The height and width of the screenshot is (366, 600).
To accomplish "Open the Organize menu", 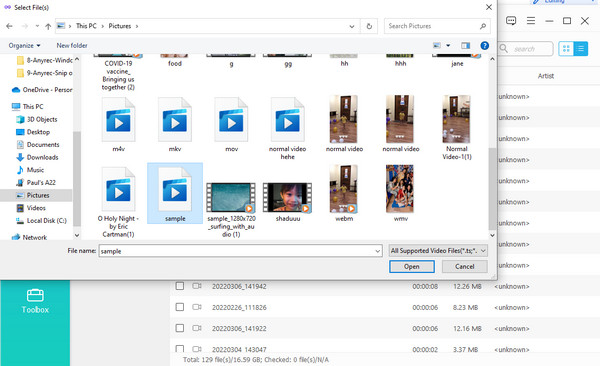I will [24, 46].
